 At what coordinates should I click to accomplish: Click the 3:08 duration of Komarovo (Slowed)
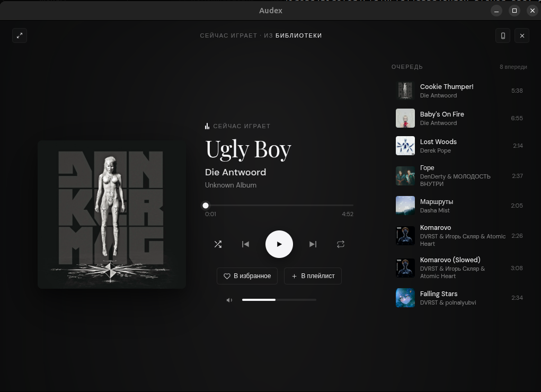[517, 268]
